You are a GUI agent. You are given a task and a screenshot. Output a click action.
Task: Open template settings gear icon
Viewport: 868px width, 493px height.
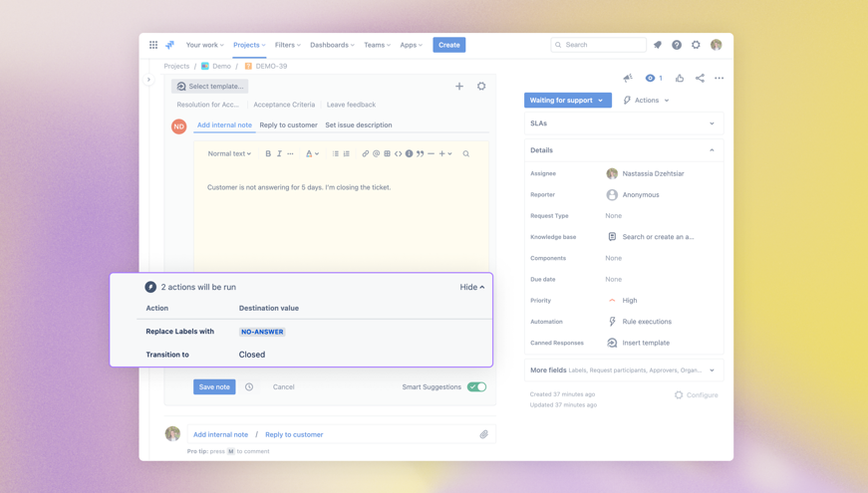click(x=481, y=86)
